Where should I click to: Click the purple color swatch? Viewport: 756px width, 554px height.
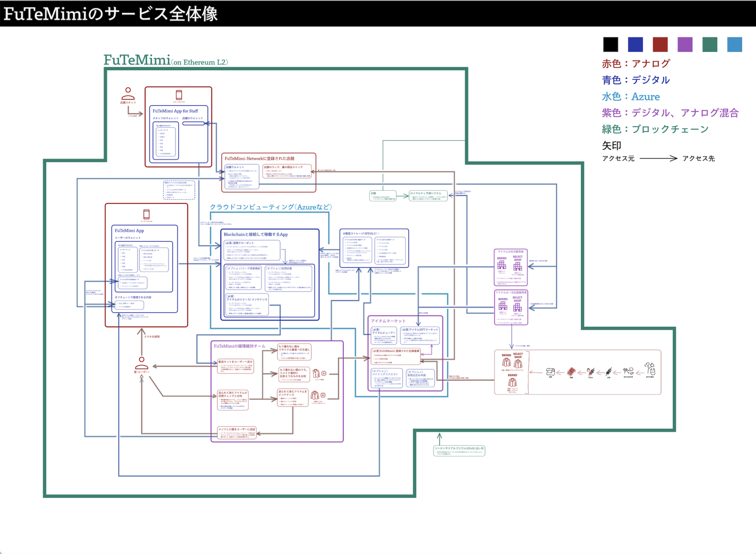click(685, 44)
